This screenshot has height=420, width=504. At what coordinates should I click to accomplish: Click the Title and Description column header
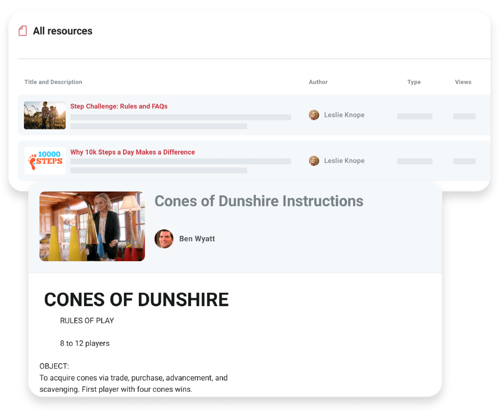(53, 82)
